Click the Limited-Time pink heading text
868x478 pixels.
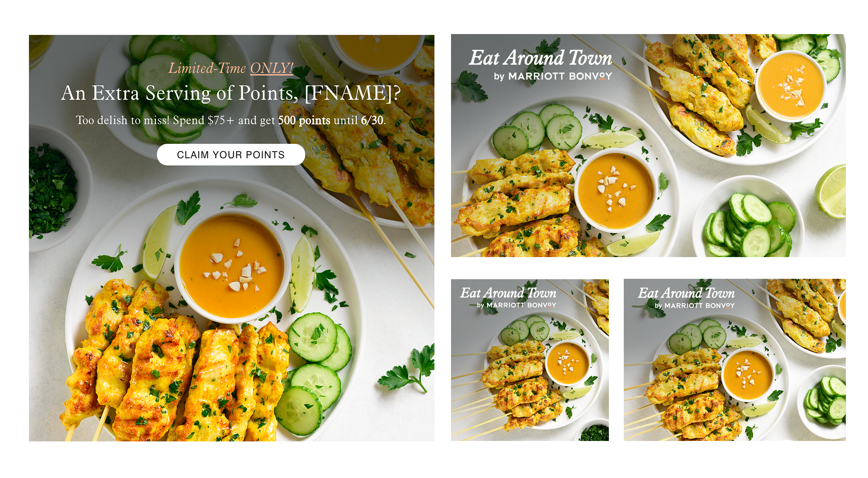[207, 68]
